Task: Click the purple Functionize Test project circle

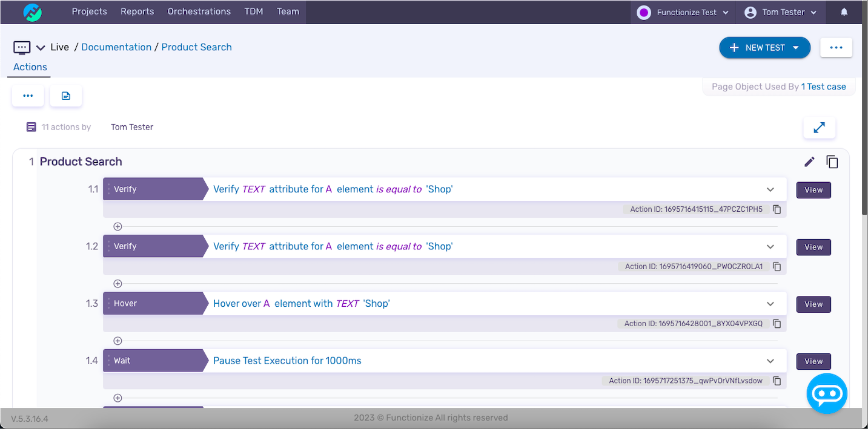Action: coord(644,12)
